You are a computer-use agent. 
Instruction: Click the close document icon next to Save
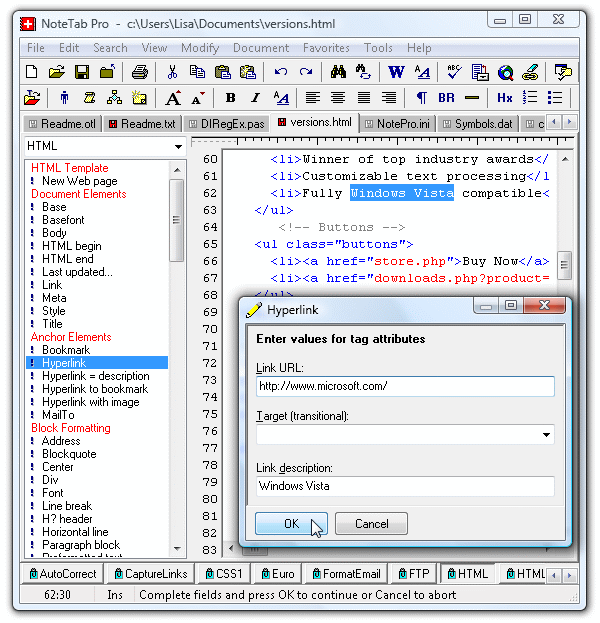pos(107,72)
